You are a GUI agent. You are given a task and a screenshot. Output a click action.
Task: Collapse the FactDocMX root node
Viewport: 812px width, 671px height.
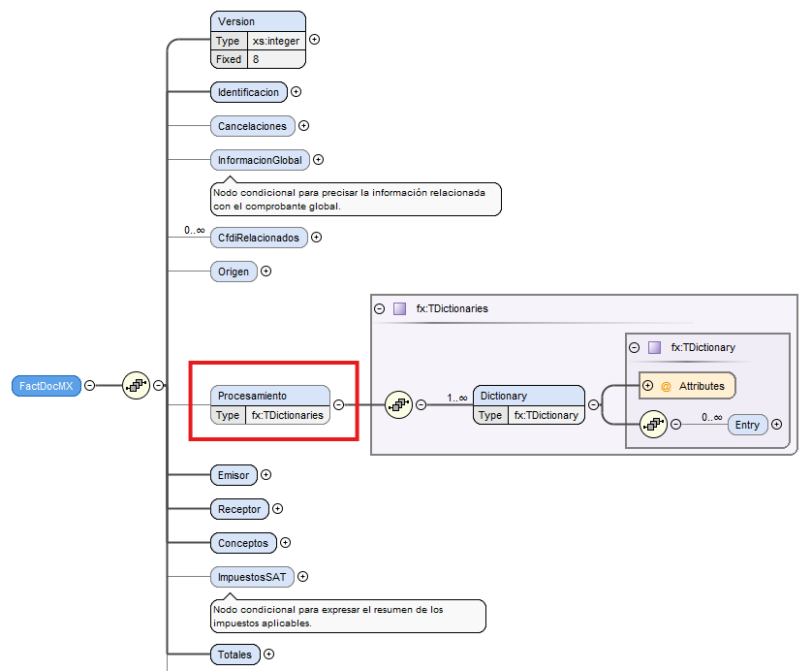pos(90,385)
